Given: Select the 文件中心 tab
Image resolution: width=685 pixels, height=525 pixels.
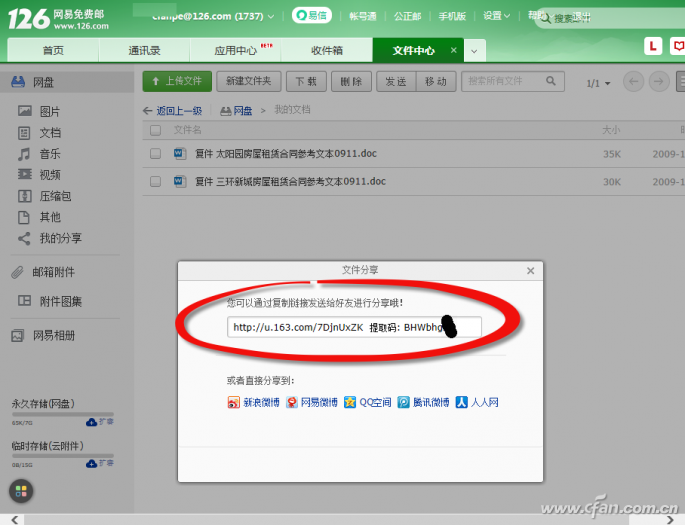Looking at the screenshot, I should [413, 50].
